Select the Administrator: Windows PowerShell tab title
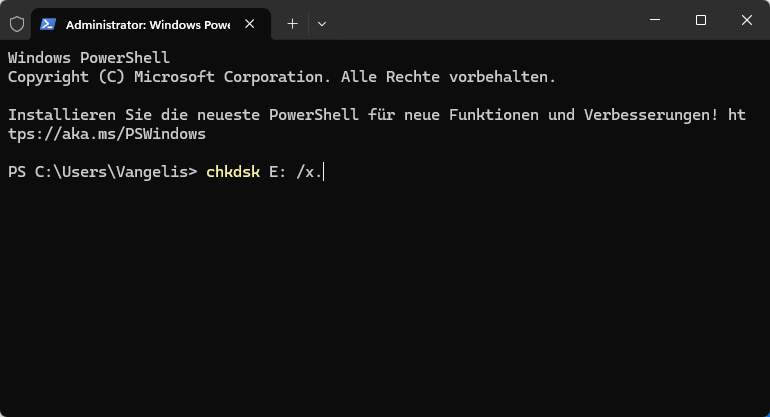 [x=147, y=22]
